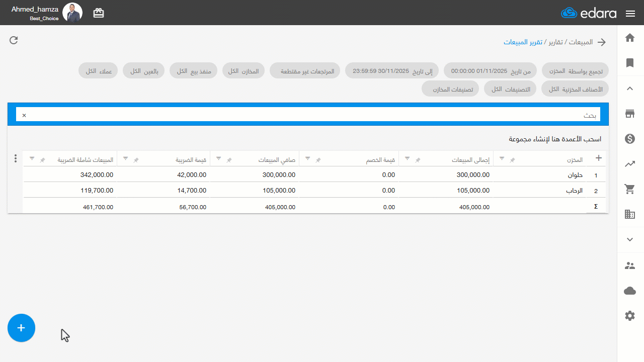Image resolution: width=644 pixels, height=362 pixels.
Task: Click the blue floating add button
Action: pyautogui.click(x=21, y=328)
